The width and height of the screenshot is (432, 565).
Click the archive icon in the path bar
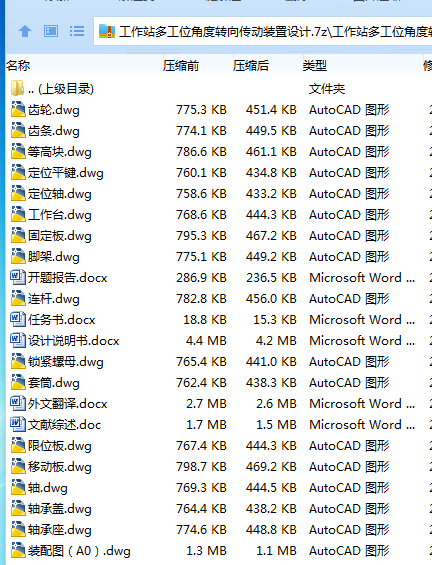[x=107, y=31]
